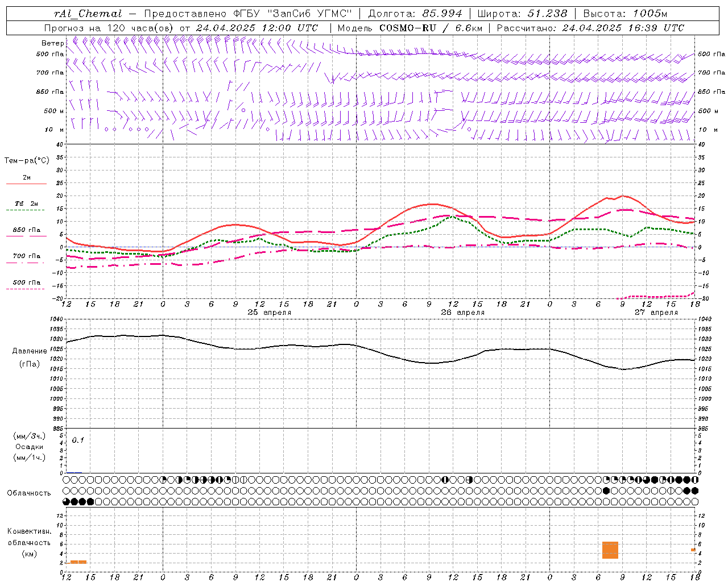728x582 pixels.
Task: Click the Облачность cloud cover label
Action: (29, 493)
